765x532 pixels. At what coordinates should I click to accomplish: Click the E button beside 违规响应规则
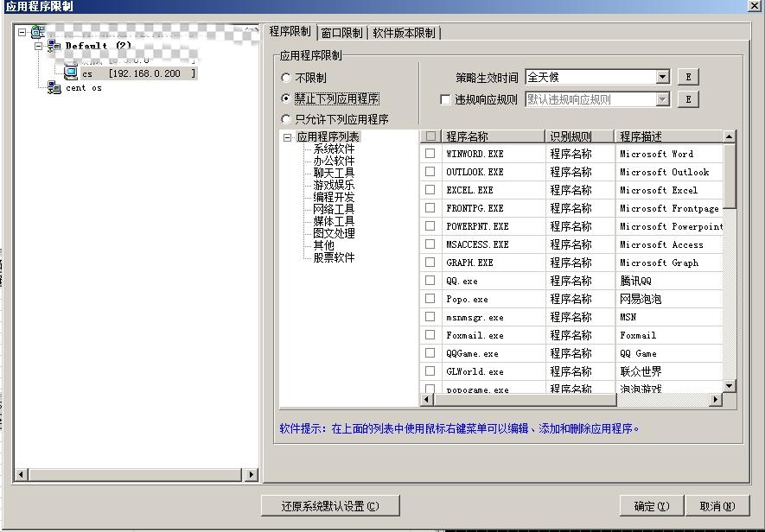[x=687, y=99]
